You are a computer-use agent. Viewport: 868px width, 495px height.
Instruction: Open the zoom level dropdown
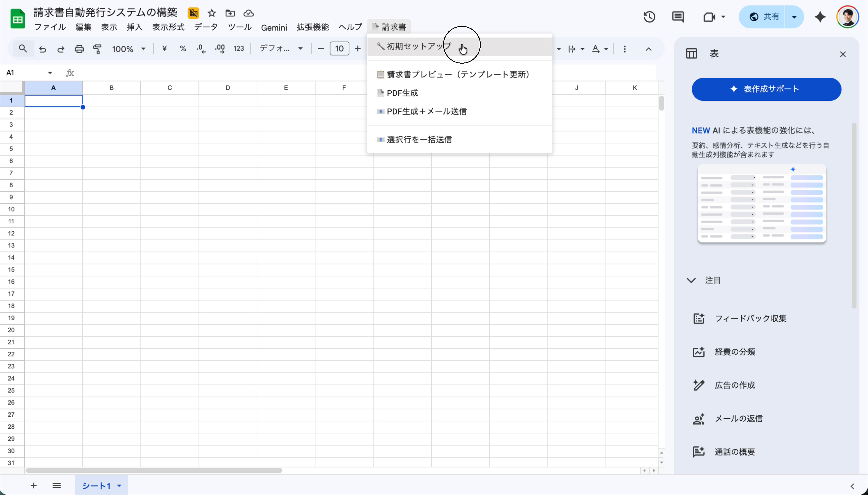(x=129, y=49)
